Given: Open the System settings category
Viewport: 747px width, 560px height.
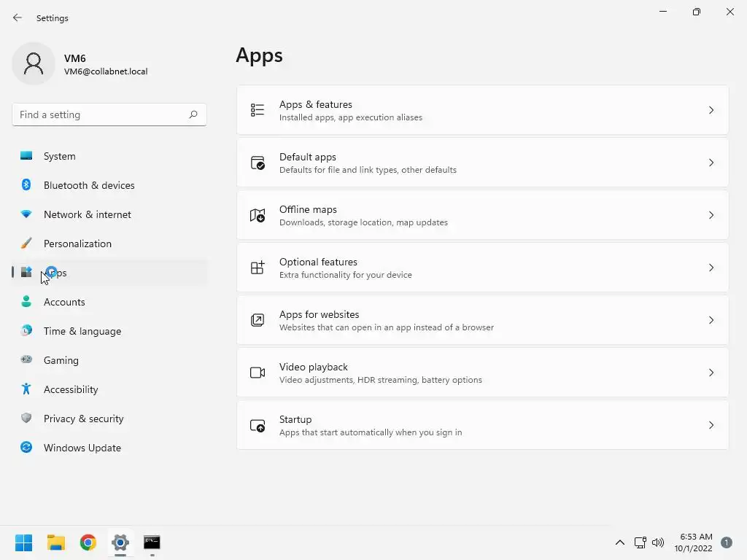Looking at the screenshot, I should [60, 156].
